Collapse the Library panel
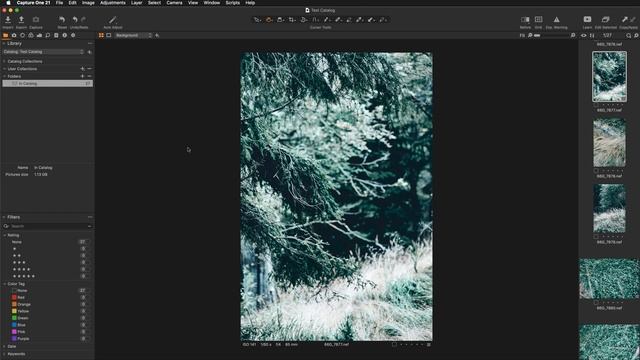Image resolution: width=640 pixels, height=360 pixels. pyautogui.click(x=4, y=43)
